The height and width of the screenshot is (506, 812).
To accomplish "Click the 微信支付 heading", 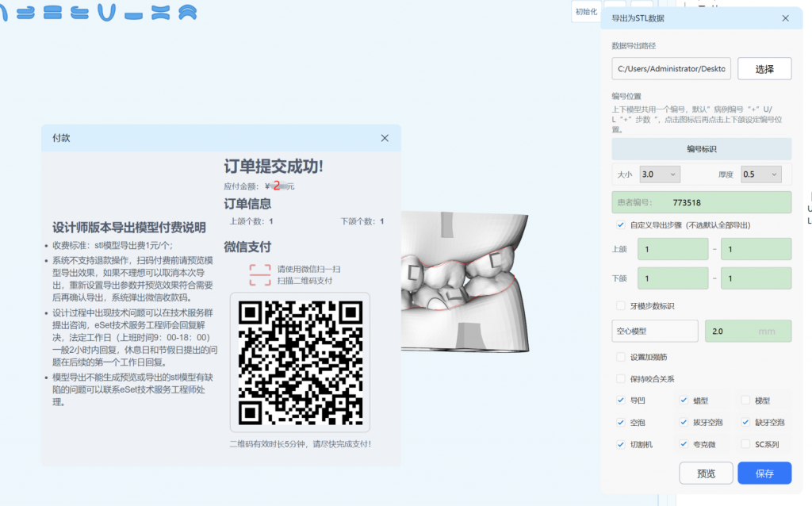I will 247,247.
